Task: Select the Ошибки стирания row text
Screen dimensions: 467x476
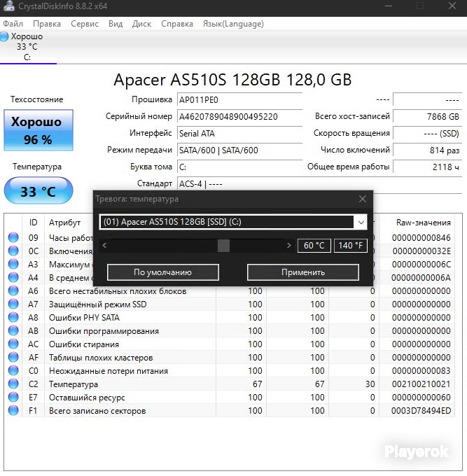Action: coord(84,344)
